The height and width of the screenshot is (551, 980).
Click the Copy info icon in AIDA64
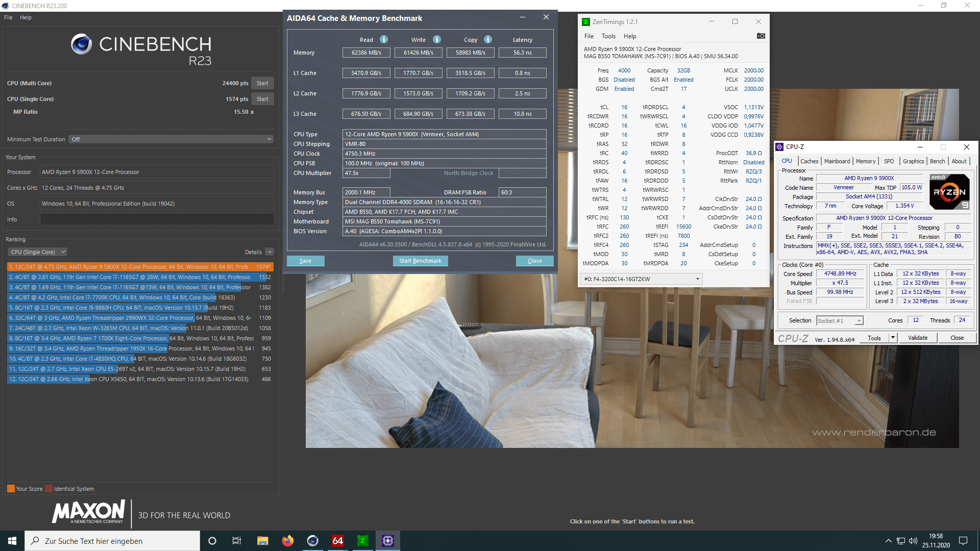point(488,40)
